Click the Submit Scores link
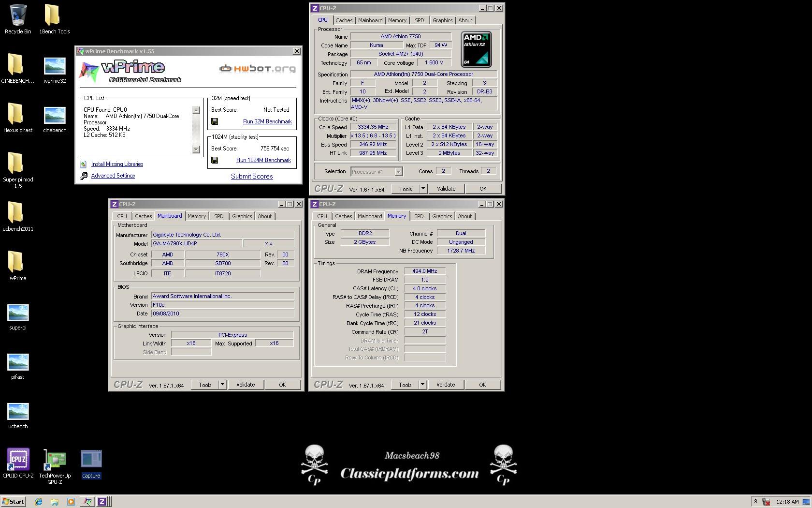Image resolution: width=812 pixels, height=508 pixels. tap(252, 176)
